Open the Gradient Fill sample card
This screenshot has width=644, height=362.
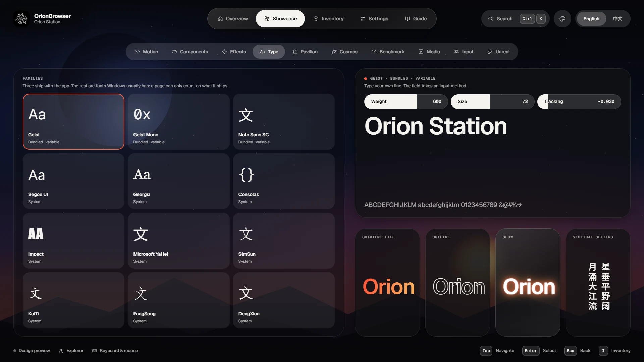tap(387, 283)
